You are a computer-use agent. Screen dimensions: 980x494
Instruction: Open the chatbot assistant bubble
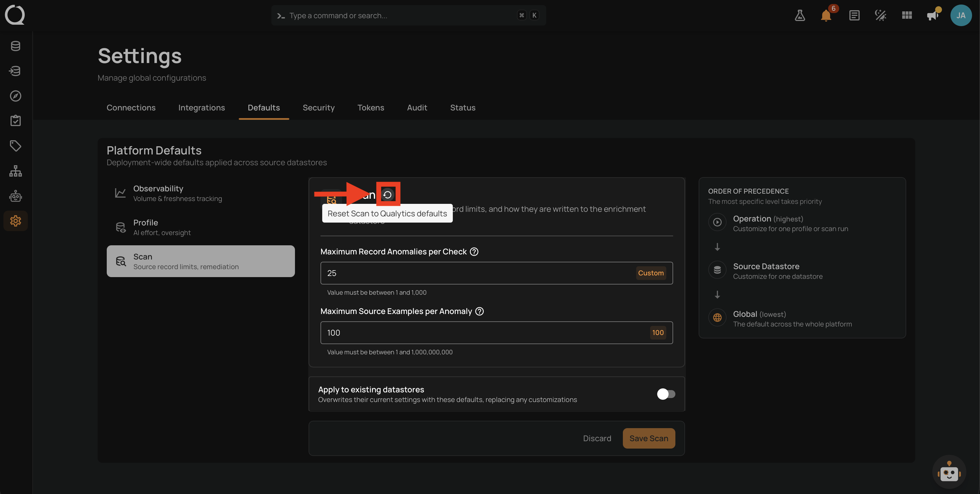click(x=949, y=472)
